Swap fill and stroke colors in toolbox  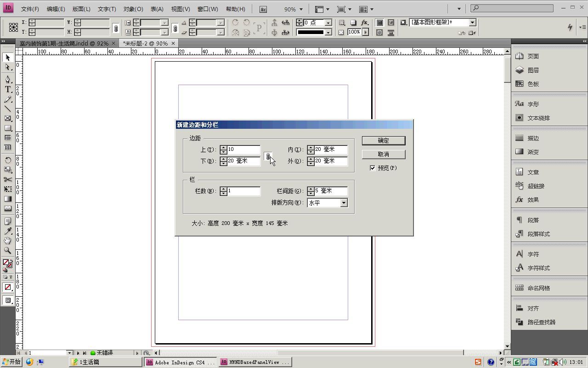tap(11, 260)
